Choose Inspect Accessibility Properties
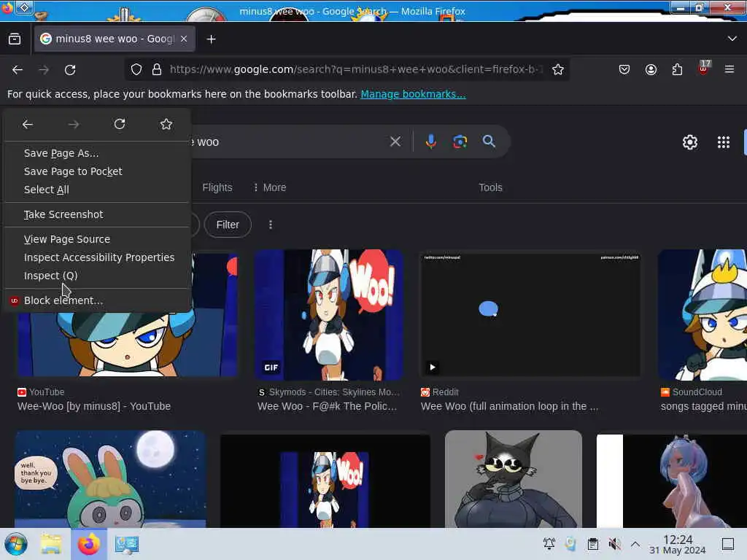Viewport: 747px width, 560px height. 98,257
